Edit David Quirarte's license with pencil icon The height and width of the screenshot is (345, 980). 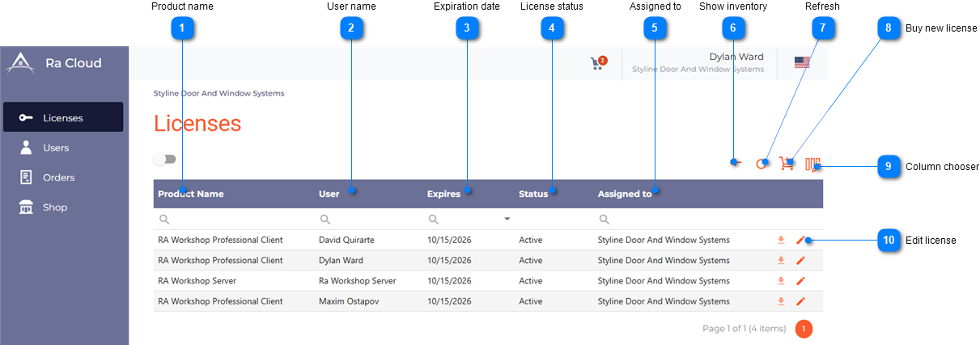coord(800,240)
